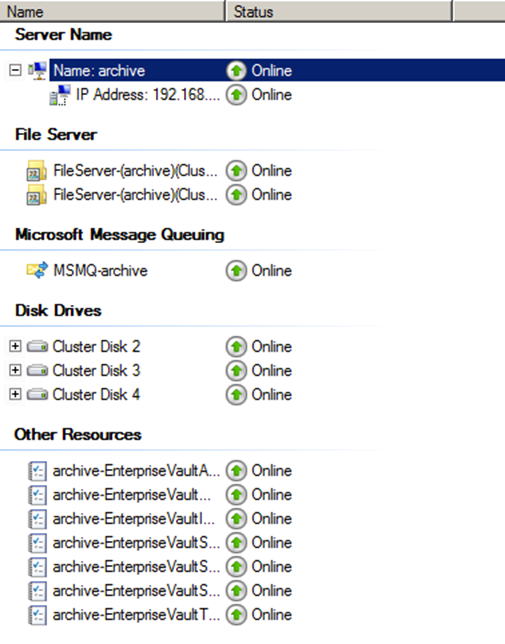Click the green Online arrow for MSMQ-archive
Viewport: 505px width, 644px height.
click(x=236, y=271)
